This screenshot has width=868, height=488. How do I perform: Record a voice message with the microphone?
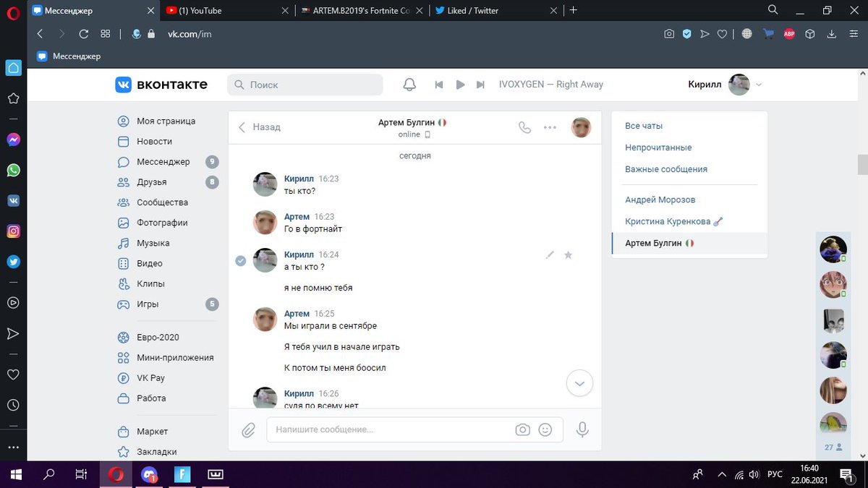[582, 430]
